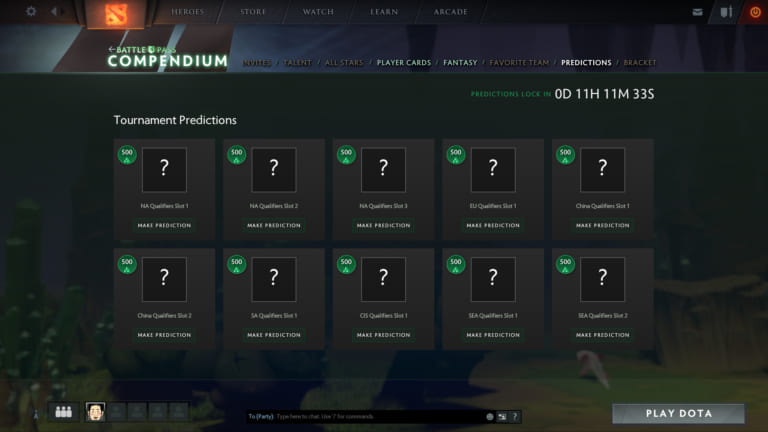The image size is (768, 432).
Task: Click the 500 points badge on NA Slot 2
Action: pos(237,155)
